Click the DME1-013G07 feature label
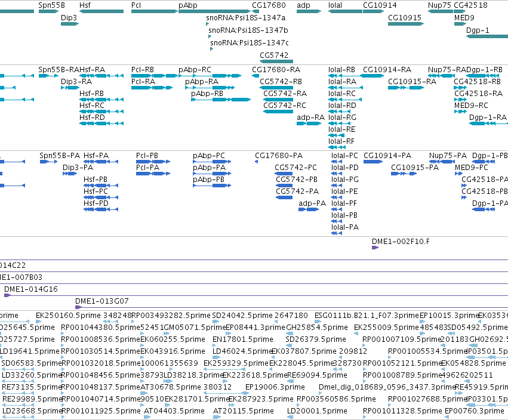 [x=101, y=301]
